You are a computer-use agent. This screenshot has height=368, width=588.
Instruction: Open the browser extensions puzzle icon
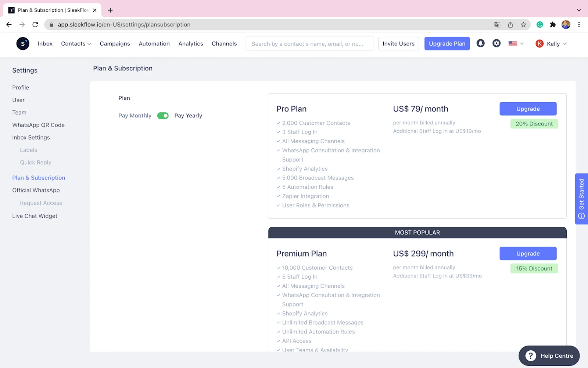click(x=553, y=25)
